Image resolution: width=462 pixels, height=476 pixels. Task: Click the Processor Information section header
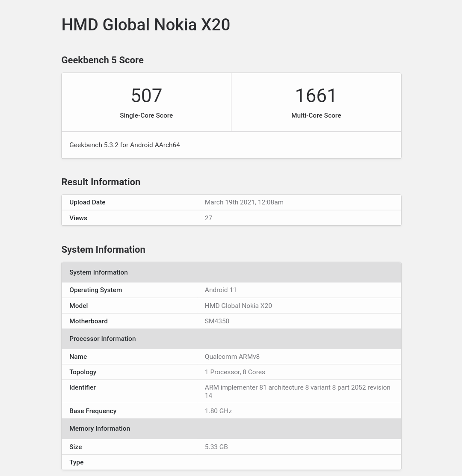click(x=102, y=339)
